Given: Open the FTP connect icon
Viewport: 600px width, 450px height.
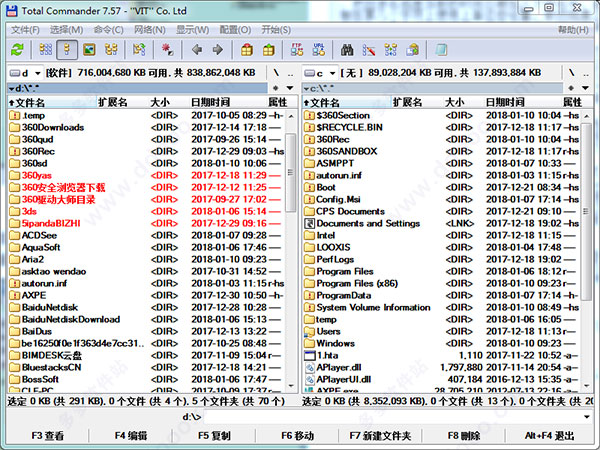Looking at the screenshot, I should [297, 49].
